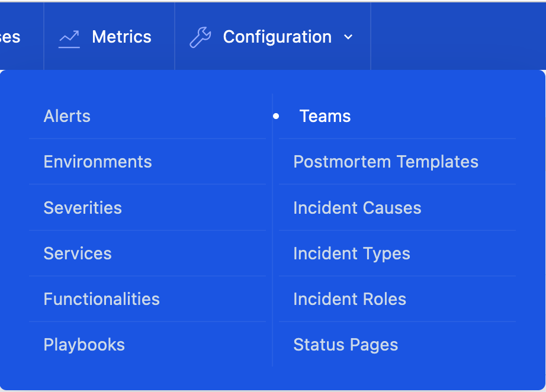
Task: Click the bullet indicator beside Teams
Action: click(x=276, y=117)
